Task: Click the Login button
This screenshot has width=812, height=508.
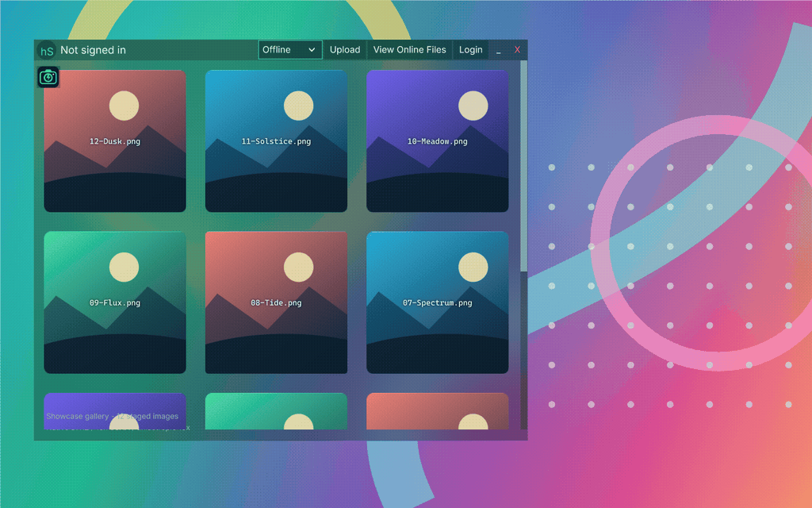Action: [x=471, y=50]
